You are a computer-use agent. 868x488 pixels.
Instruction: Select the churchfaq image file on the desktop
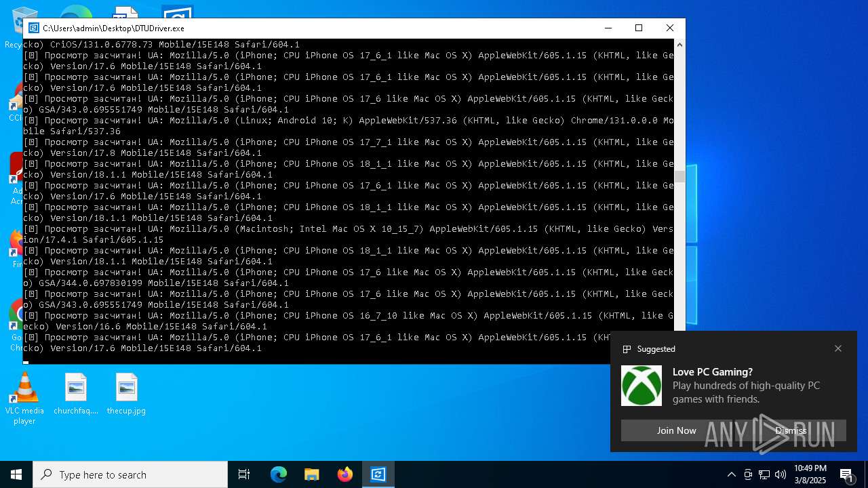[76, 394]
